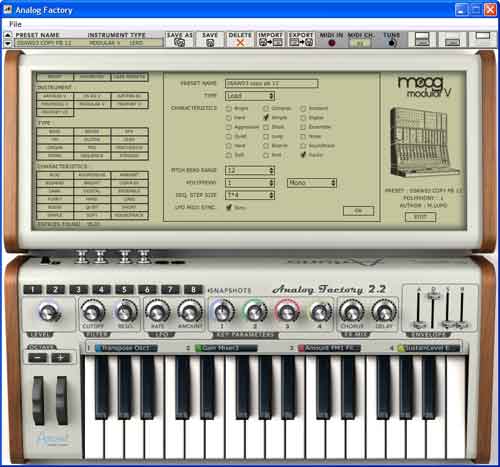Click the OK button in preset editor

(x=358, y=211)
